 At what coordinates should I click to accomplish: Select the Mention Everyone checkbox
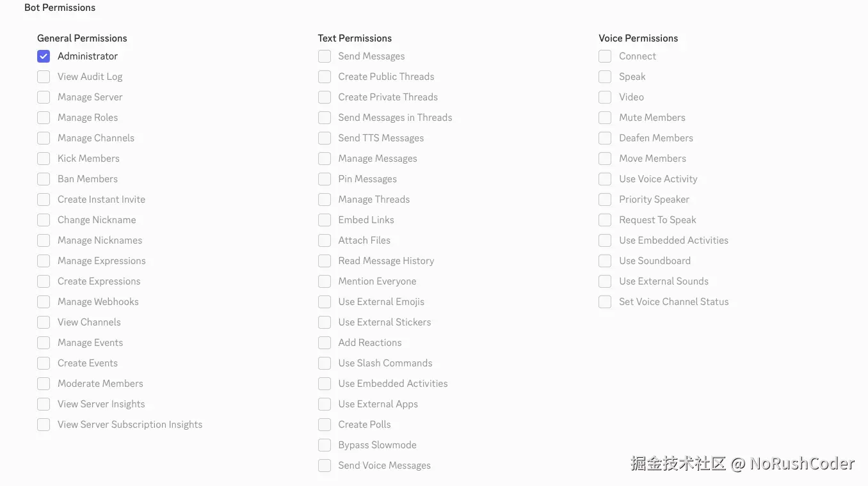click(325, 281)
